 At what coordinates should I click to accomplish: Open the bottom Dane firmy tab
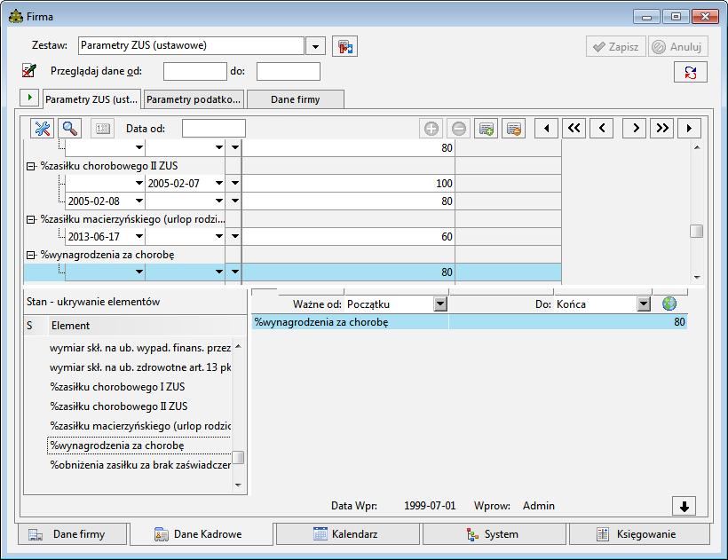tap(73, 534)
